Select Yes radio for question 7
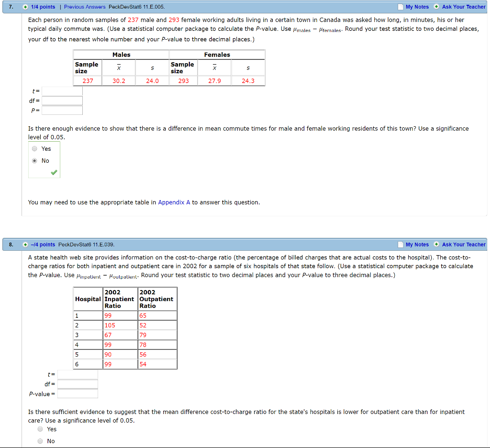 (34, 149)
